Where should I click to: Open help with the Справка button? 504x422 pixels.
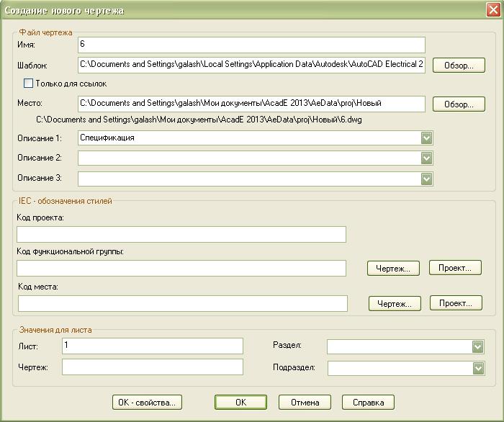[368, 403]
